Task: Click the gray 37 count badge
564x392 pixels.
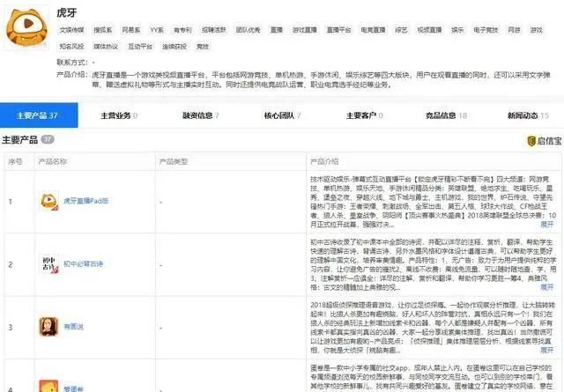Action: 47,139
